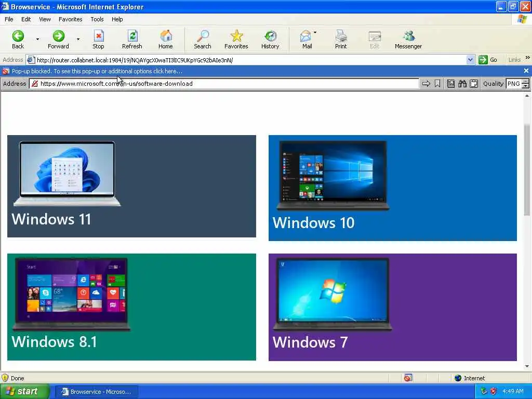Viewport: 532px width, 399px height.
Task: Click the Windows 7 laptop image
Action: (x=332, y=294)
